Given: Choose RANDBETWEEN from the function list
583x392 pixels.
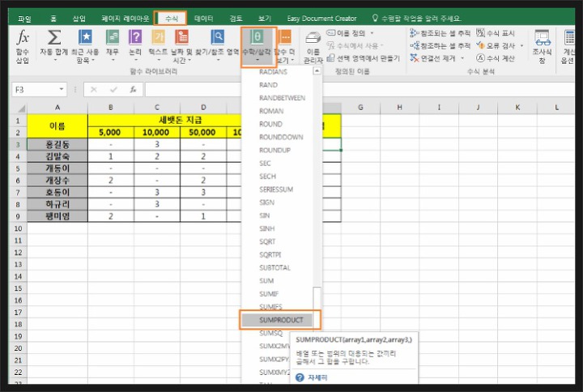Looking at the screenshot, I should coord(283,98).
